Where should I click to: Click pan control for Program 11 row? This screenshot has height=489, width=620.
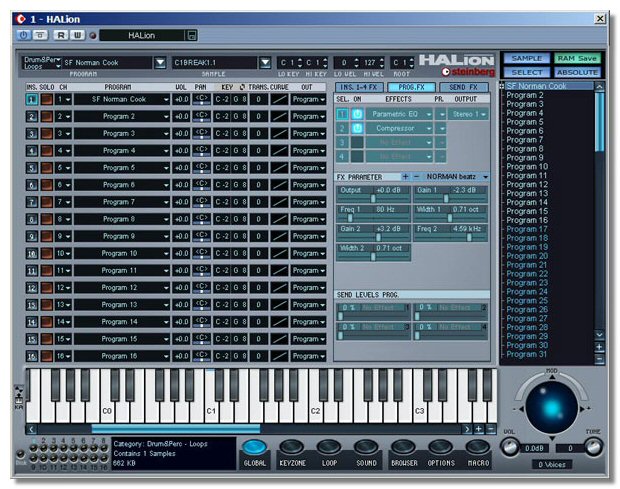201,270
